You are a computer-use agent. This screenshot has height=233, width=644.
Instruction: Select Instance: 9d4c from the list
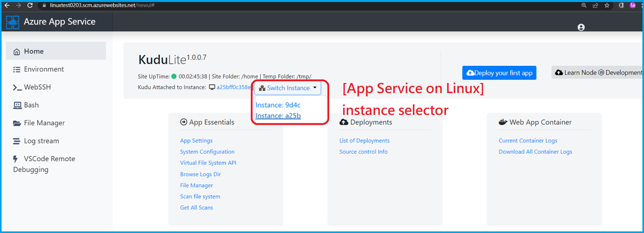[279, 105]
